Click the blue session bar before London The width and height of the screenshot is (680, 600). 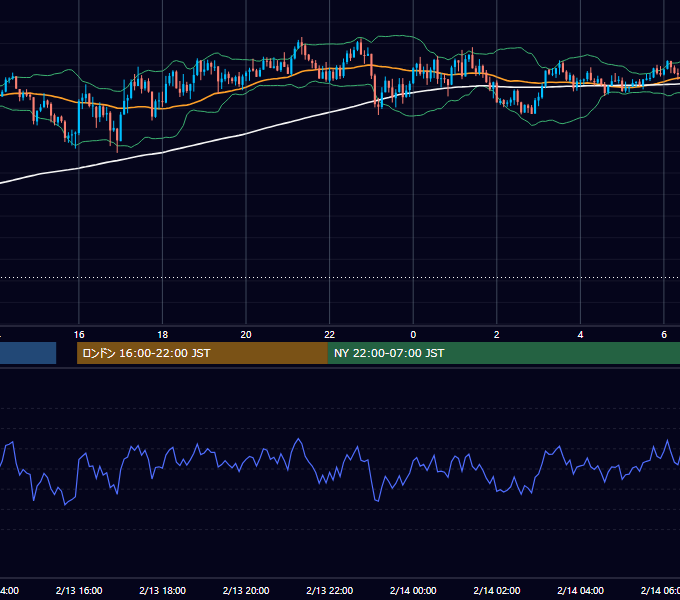(x=28, y=353)
